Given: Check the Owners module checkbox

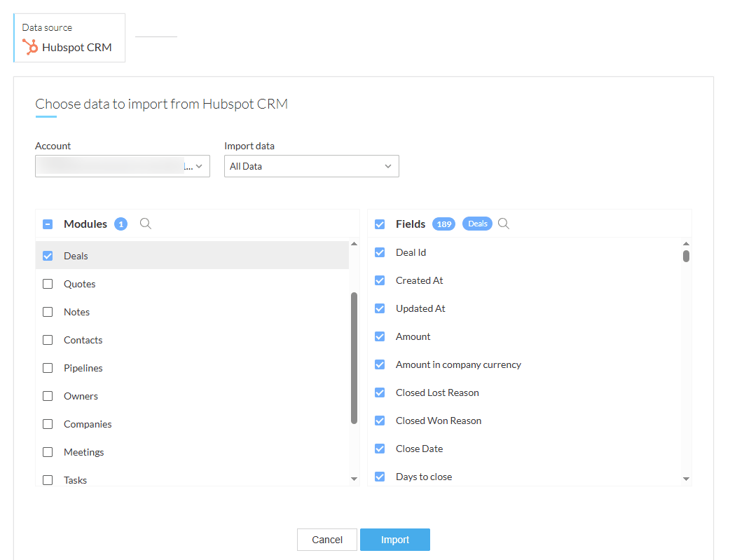Looking at the screenshot, I should [48, 396].
